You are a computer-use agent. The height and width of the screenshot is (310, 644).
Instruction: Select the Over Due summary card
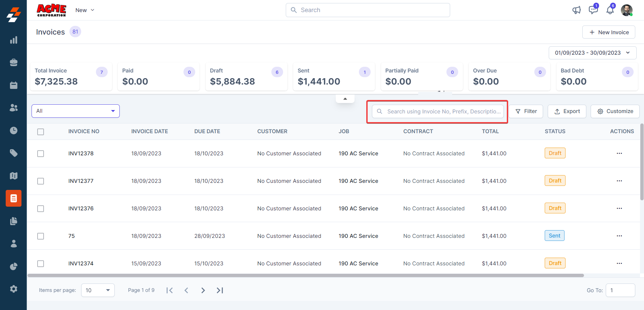(x=509, y=76)
